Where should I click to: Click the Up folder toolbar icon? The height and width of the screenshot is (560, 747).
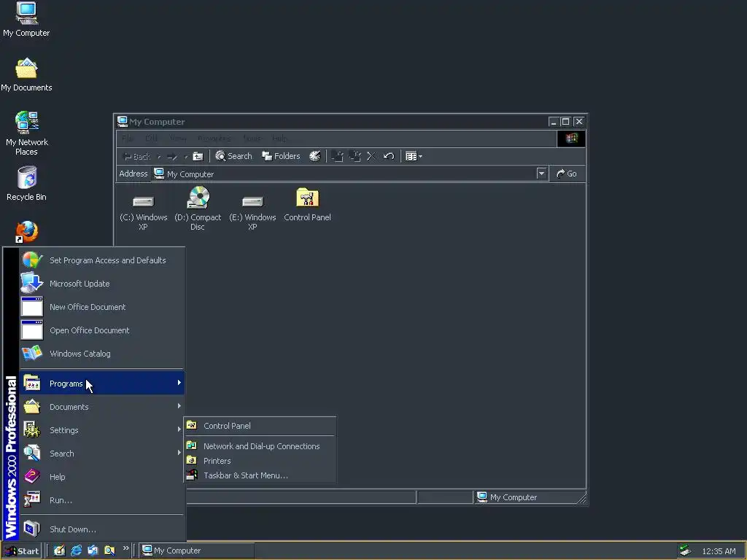(x=198, y=156)
